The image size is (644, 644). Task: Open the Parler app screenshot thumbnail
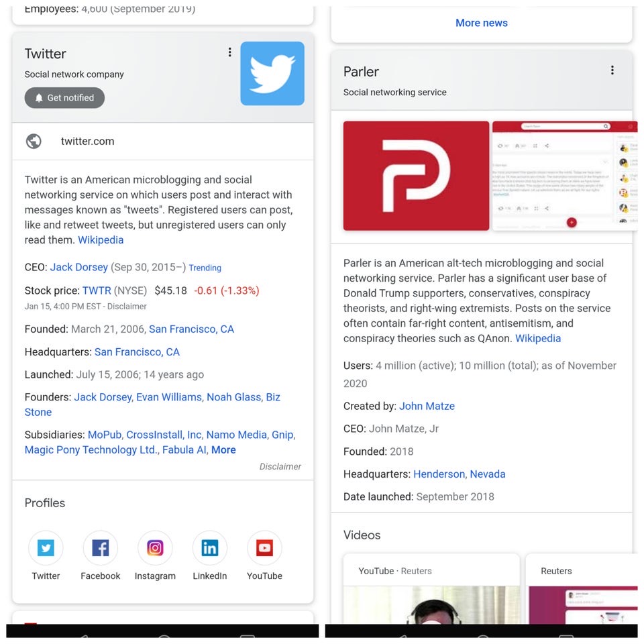coord(565,176)
